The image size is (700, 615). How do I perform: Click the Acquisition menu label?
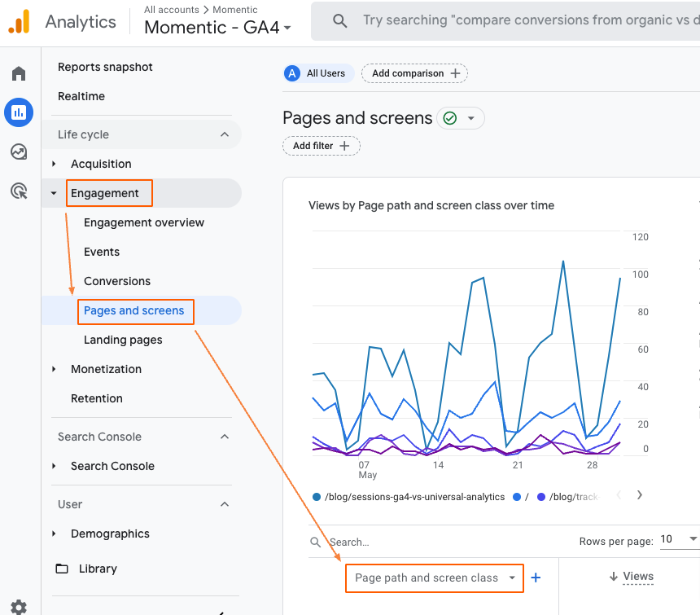[101, 164]
